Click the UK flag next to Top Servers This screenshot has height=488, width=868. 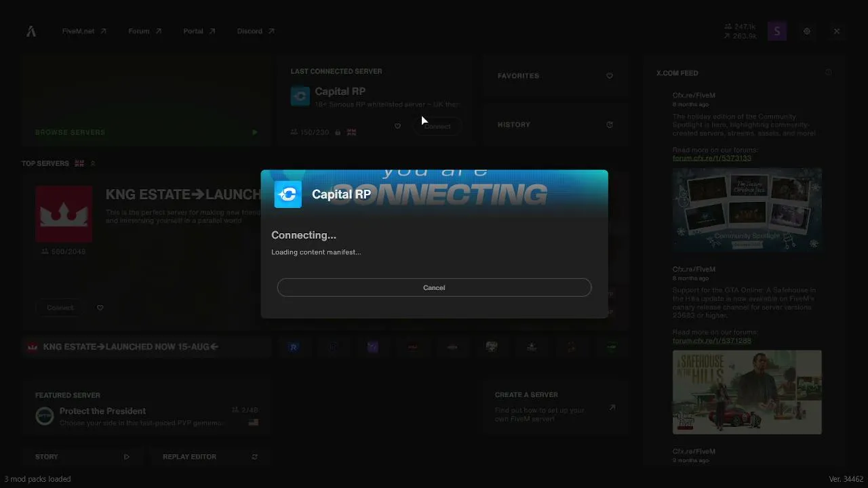click(79, 163)
